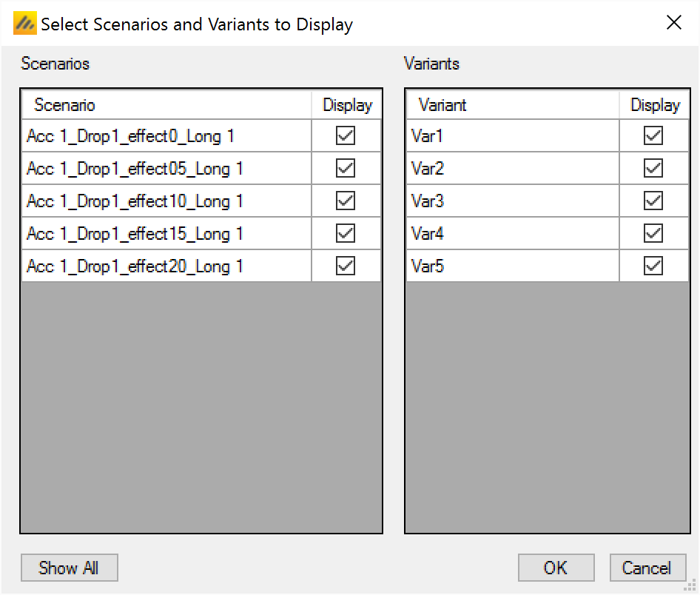Viewport: 700px width, 595px height.
Task: Toggle display for variant Var2
Action: pyautogui.click(x=653, y=169)
